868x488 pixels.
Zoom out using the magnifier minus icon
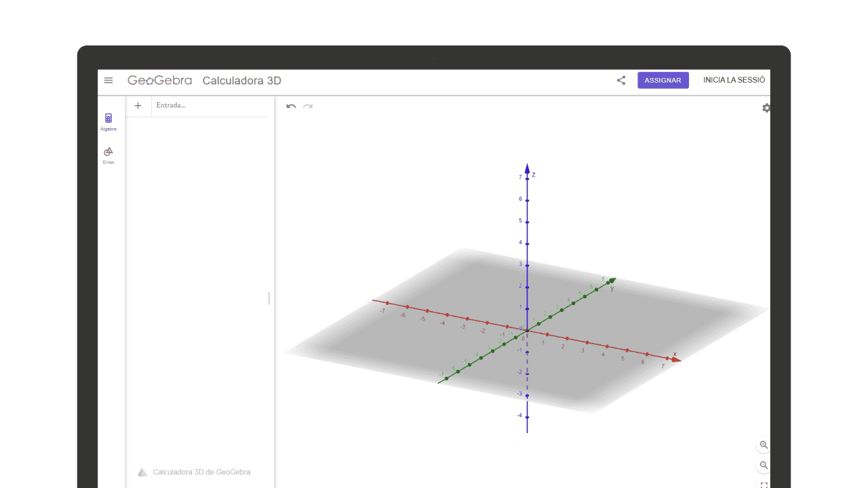pyautogui.click(x=763, y=466)
